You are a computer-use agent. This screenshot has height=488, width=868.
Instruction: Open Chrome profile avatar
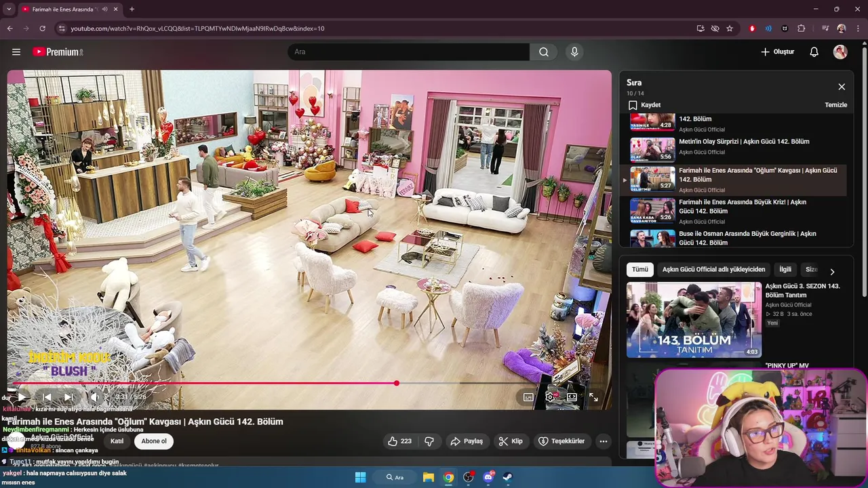842,28
